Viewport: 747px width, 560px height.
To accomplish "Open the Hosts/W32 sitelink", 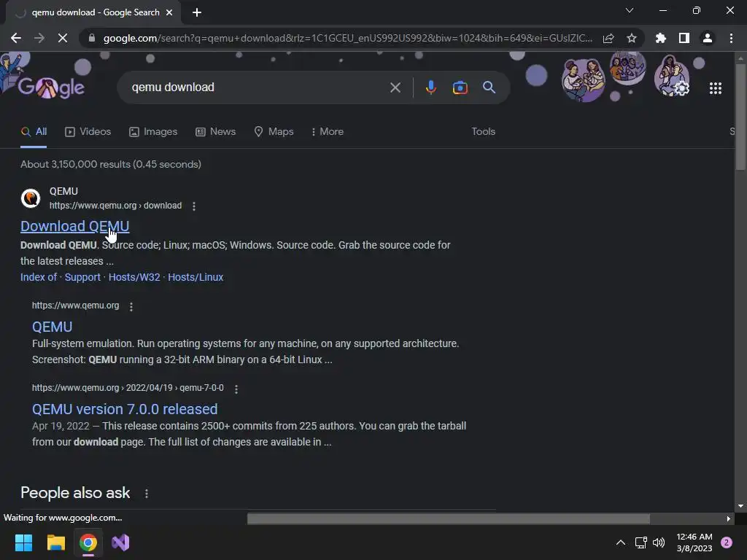I will [134, 277].
